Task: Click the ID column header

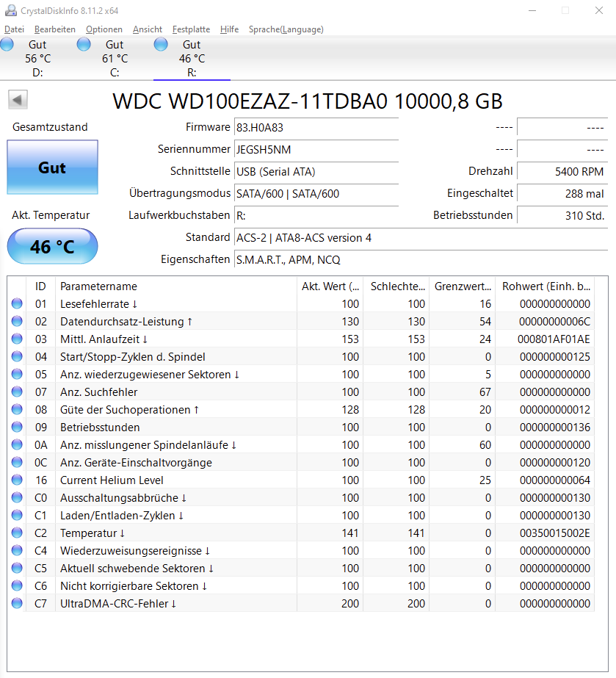Action: click(40, 286)
